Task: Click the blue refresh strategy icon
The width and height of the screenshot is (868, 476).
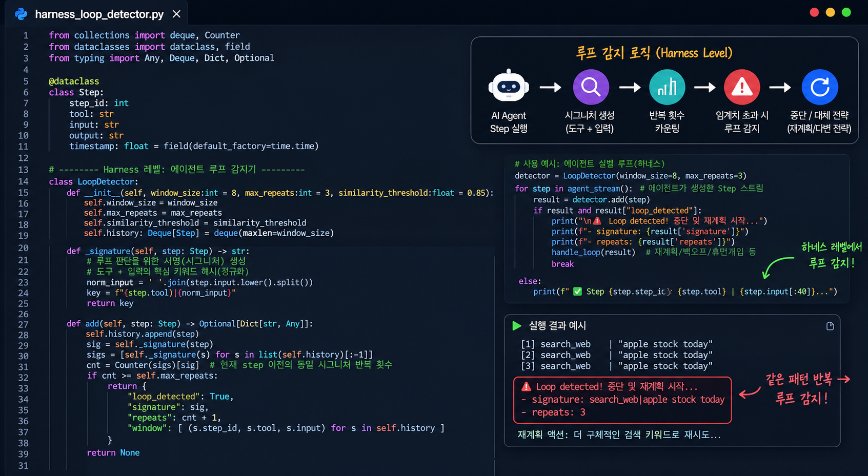Action: [x=819, y=87]
